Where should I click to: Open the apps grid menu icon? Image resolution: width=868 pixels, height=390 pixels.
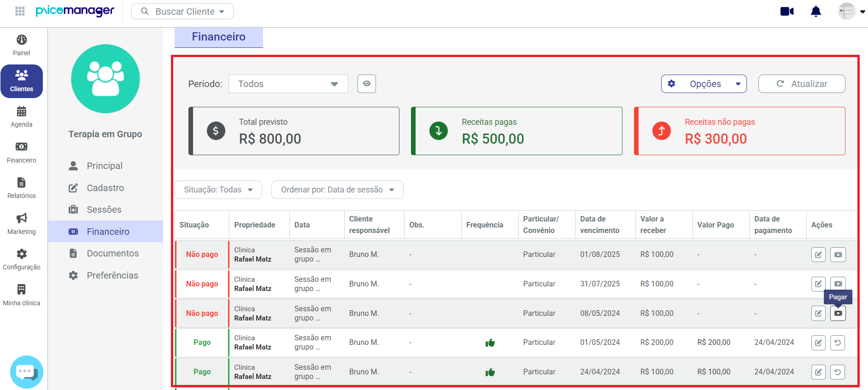pos(20,11)
